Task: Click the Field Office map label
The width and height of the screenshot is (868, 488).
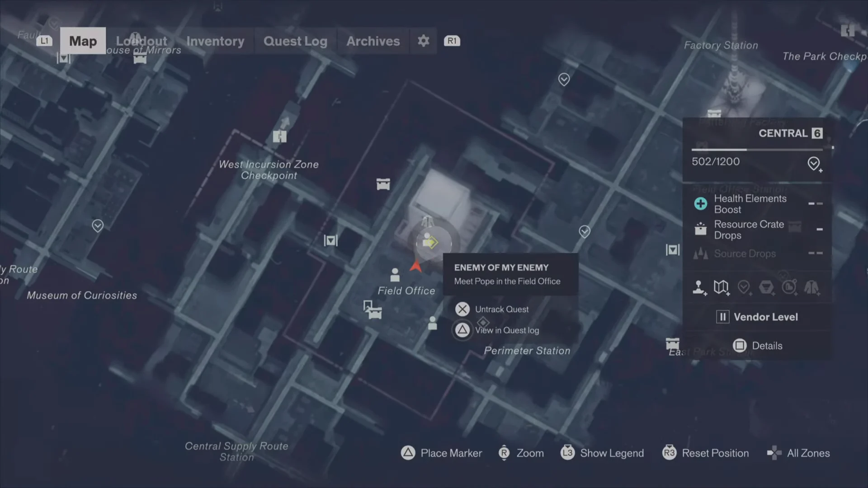Action: pos(406,291)
